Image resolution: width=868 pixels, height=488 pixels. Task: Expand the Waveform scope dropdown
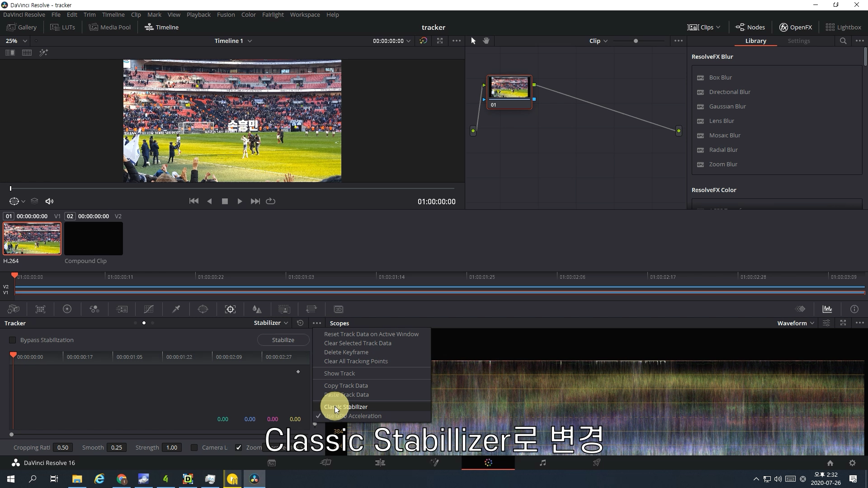[x=796, y=323]
